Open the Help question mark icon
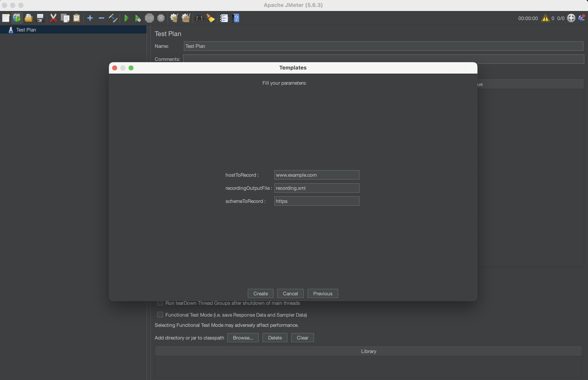This screenshot has height=380, width=588. click(236, 18)
